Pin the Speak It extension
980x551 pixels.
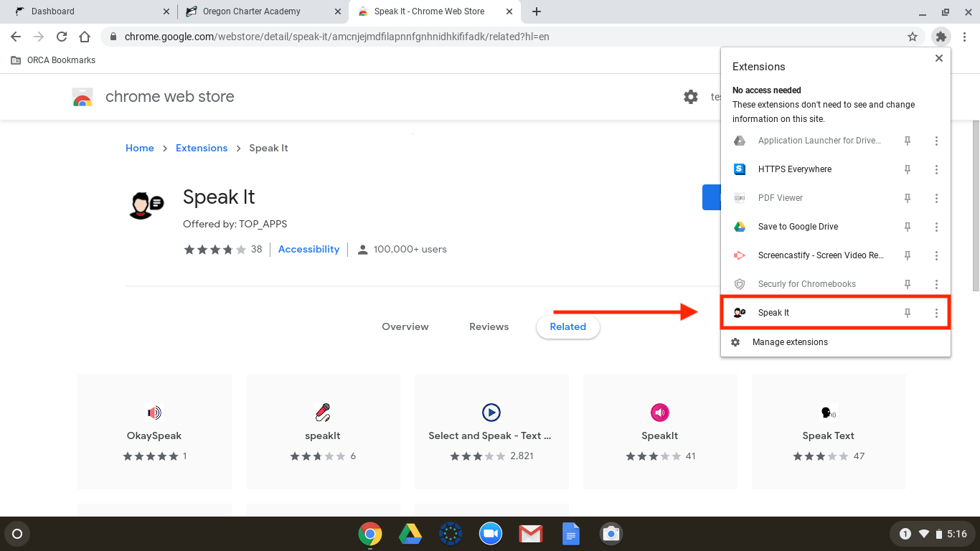(908, 313)
